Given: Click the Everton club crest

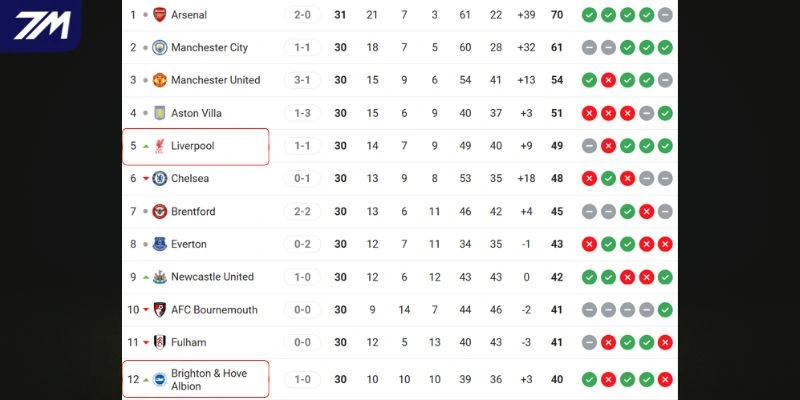Looking at the screenshot, I should click(x=159, y=244).
